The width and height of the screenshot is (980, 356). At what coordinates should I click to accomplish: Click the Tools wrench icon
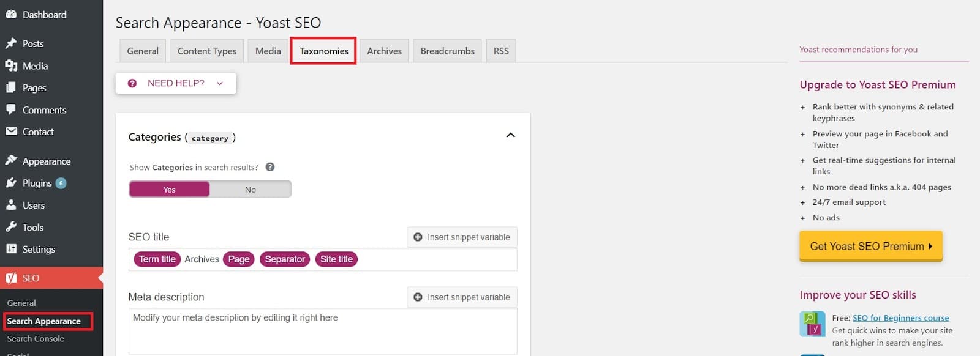coord(11,227)
